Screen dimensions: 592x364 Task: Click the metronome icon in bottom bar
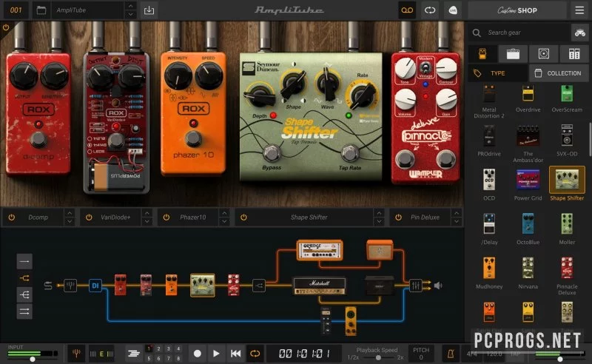(451, 354)
